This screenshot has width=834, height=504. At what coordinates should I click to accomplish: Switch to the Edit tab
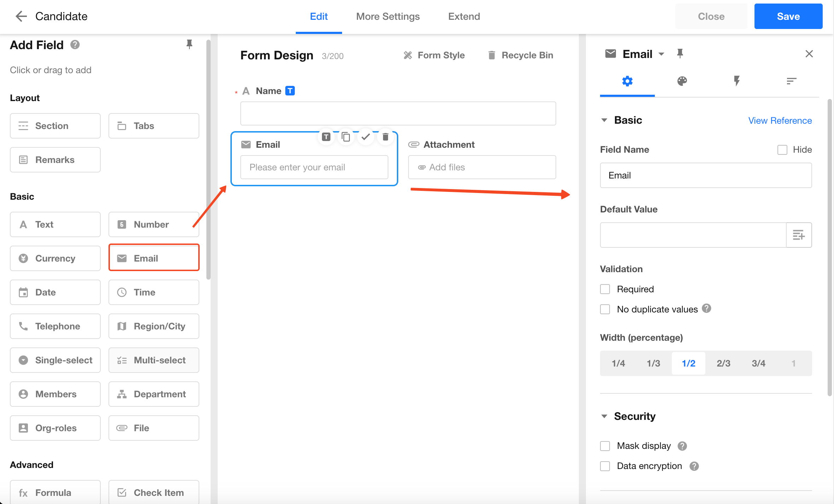pos(319,16)
